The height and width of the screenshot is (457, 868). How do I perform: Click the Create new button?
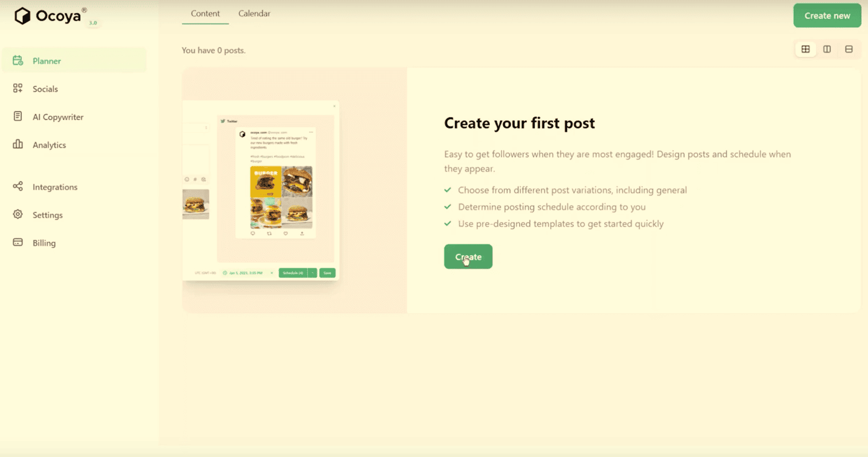click(827, 16)
